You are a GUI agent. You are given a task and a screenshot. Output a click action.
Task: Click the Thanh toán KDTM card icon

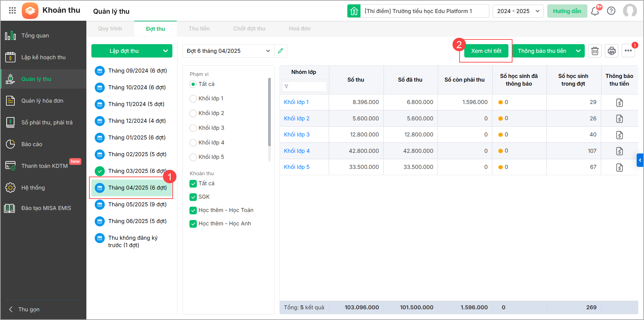click(10, 166)
